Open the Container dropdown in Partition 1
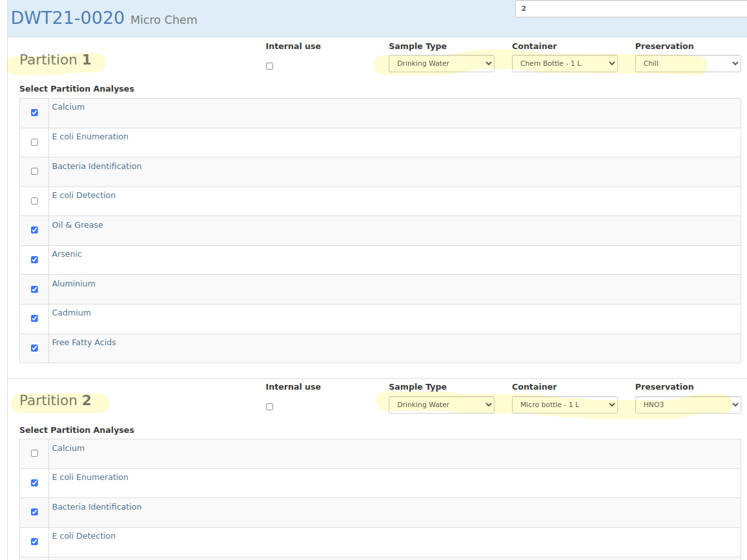The width and height of the screenshot is (747, 560). pyautogui.click(x=564, y=63)
